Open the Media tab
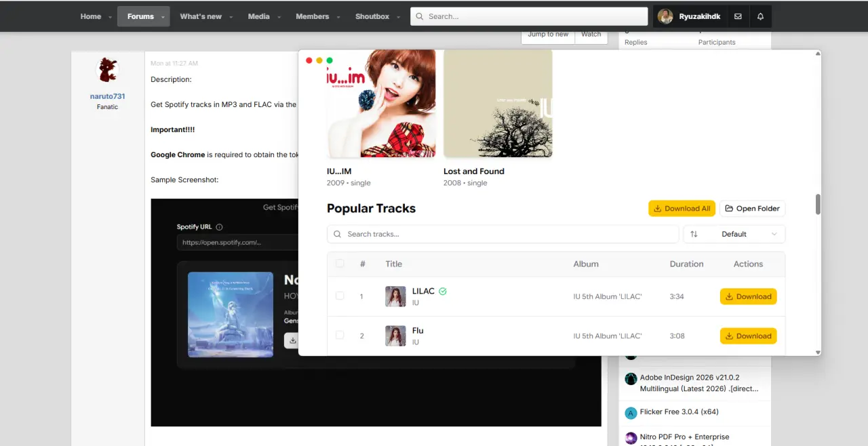The image size is (868, 446). (x=258, y=16)
